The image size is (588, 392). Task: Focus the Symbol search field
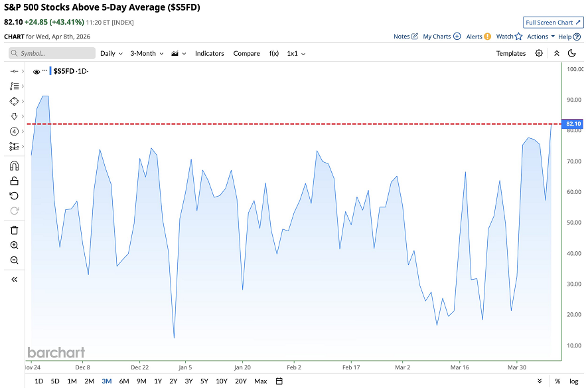(x=52, y=53)
